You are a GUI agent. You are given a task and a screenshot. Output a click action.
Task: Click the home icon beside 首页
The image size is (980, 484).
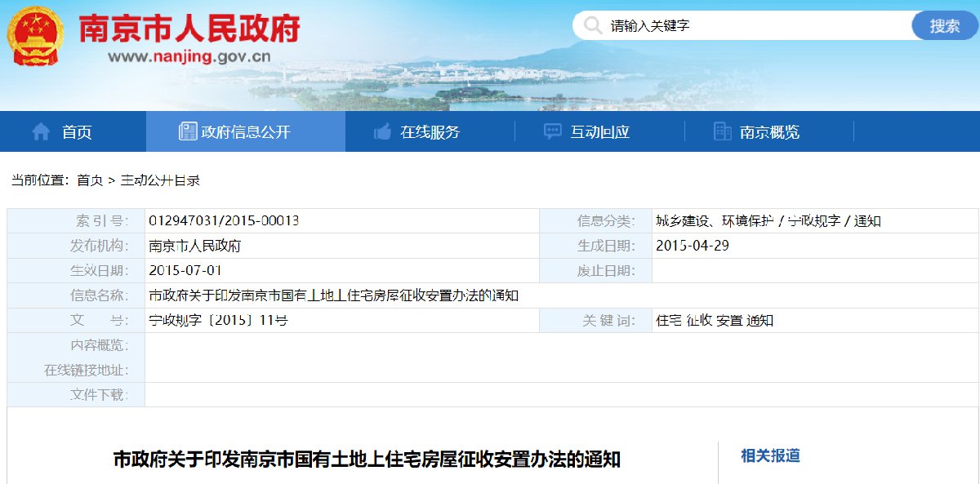(38, 131)
